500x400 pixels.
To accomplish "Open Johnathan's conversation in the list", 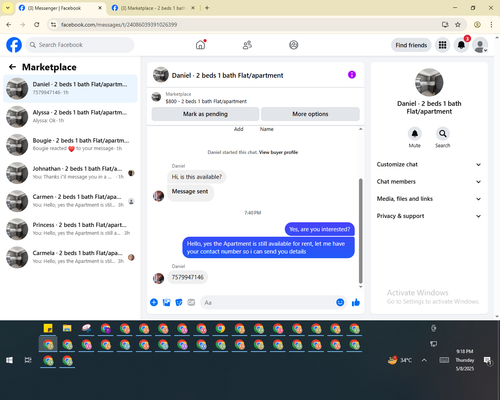I will click(x=70, y=173).
